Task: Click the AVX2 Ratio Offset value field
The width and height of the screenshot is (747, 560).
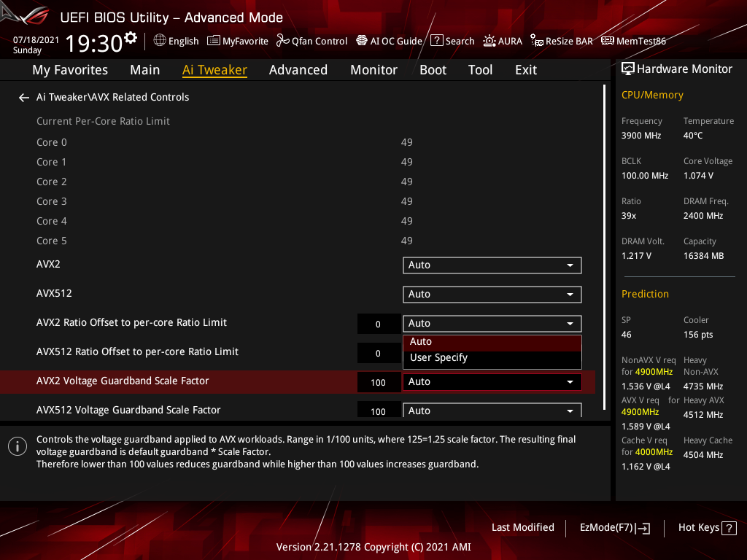Action: point(379,323)
